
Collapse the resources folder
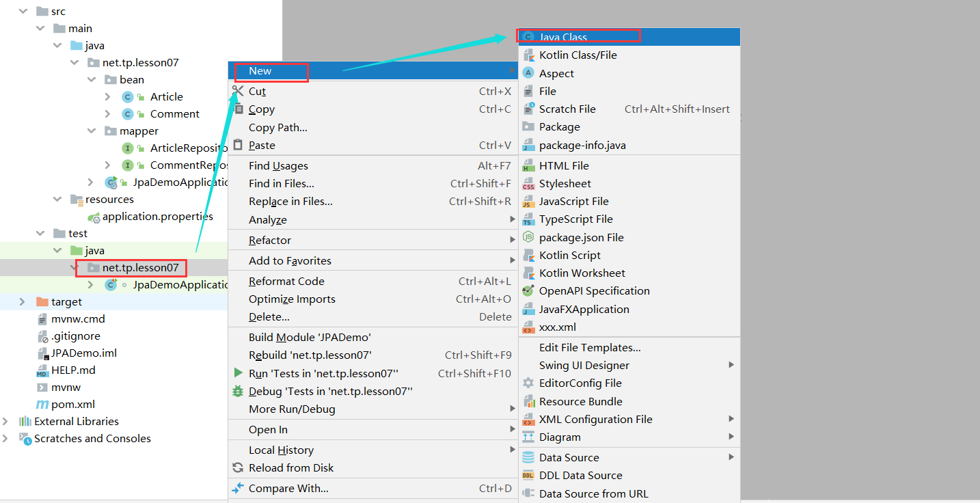click(x=57, y=200)
